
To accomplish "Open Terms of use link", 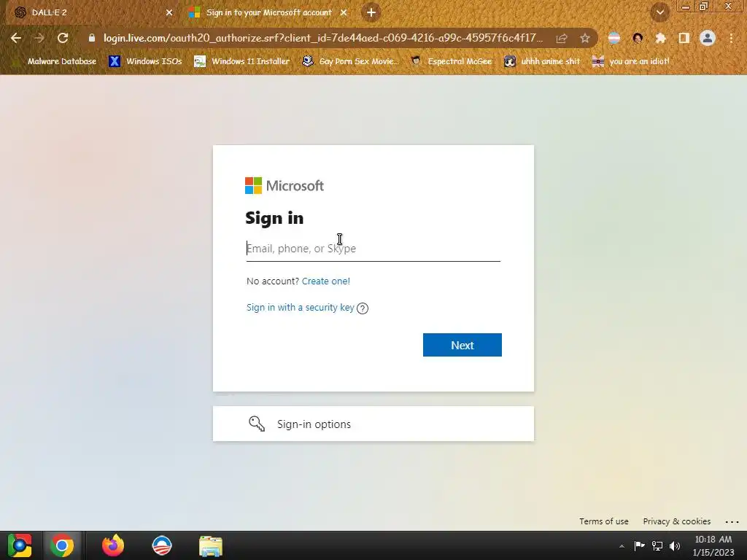I will (x=603, y=521).
